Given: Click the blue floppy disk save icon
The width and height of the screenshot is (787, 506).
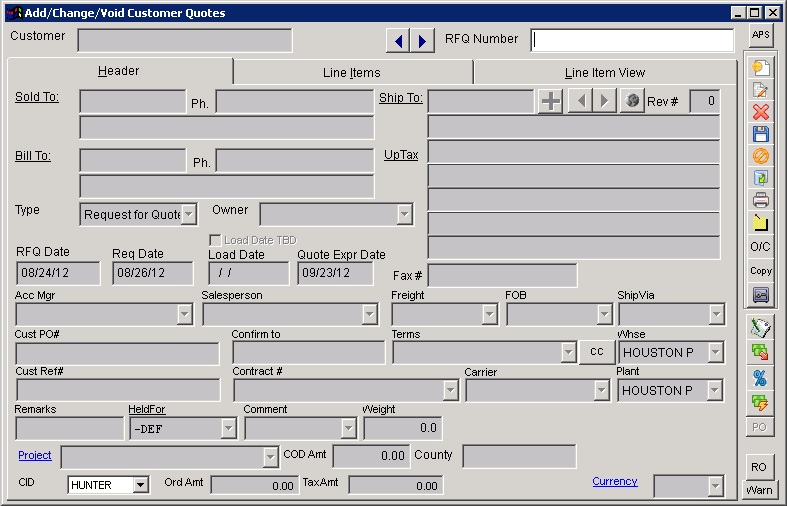Looking at the screenshot, I should [761, 134].
